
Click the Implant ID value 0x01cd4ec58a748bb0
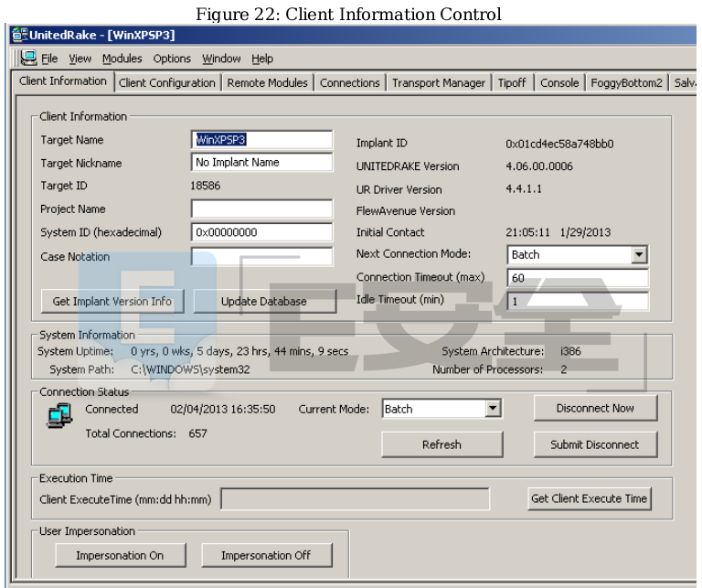559,144
